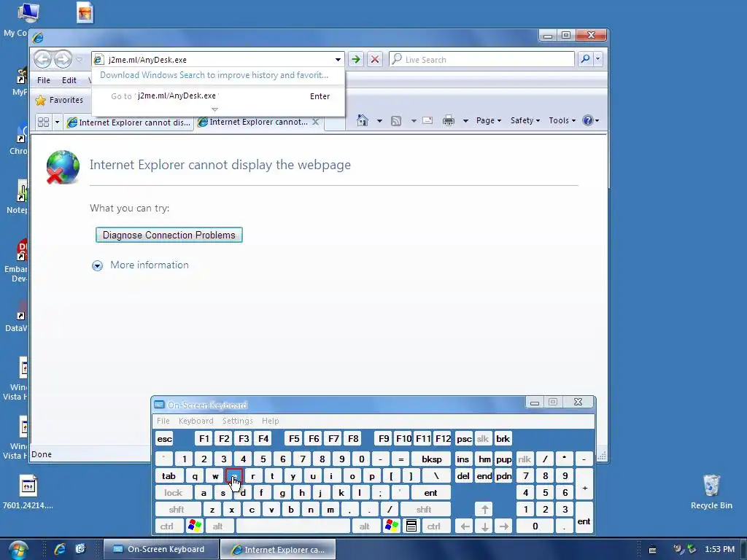Click the bksp key on keyboard
Image resolution: width=747 pixels, height=560 pixels.
(432, 459)
